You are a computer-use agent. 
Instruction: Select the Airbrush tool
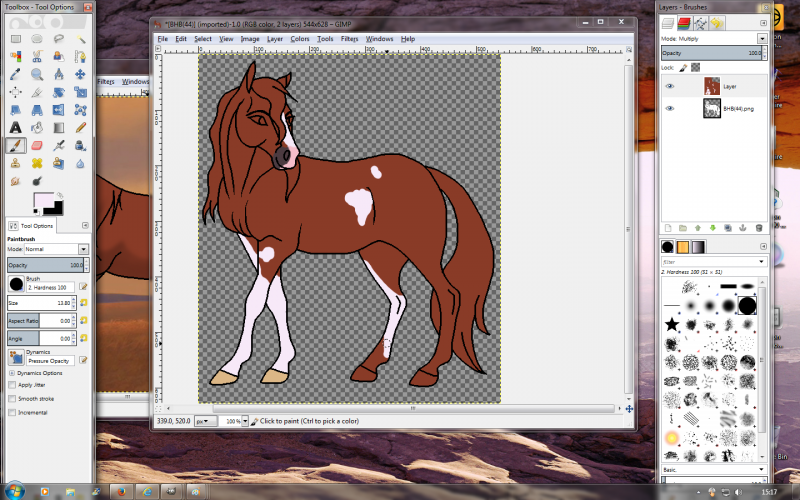[x=59, y=145]
